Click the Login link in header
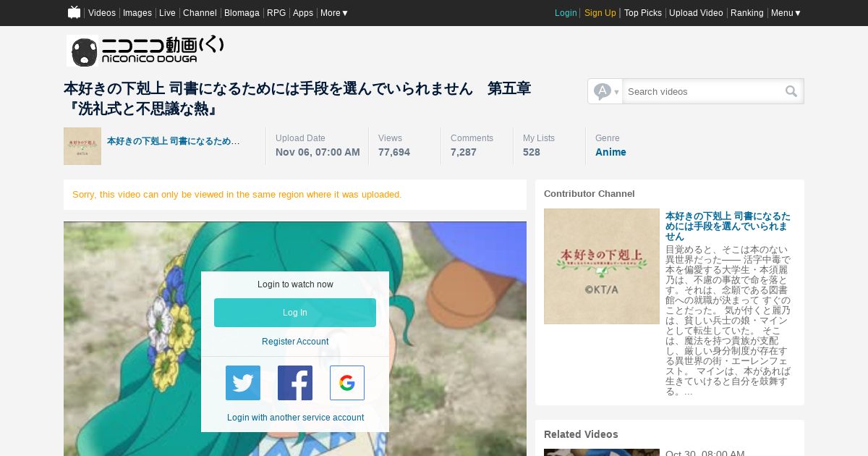 [566, 13]
